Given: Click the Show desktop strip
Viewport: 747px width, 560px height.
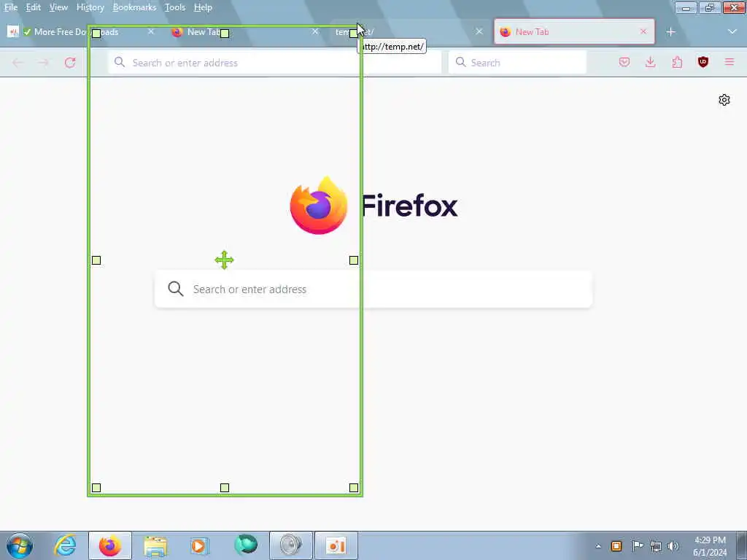Looking at the screenshot, I should point(742,545).
